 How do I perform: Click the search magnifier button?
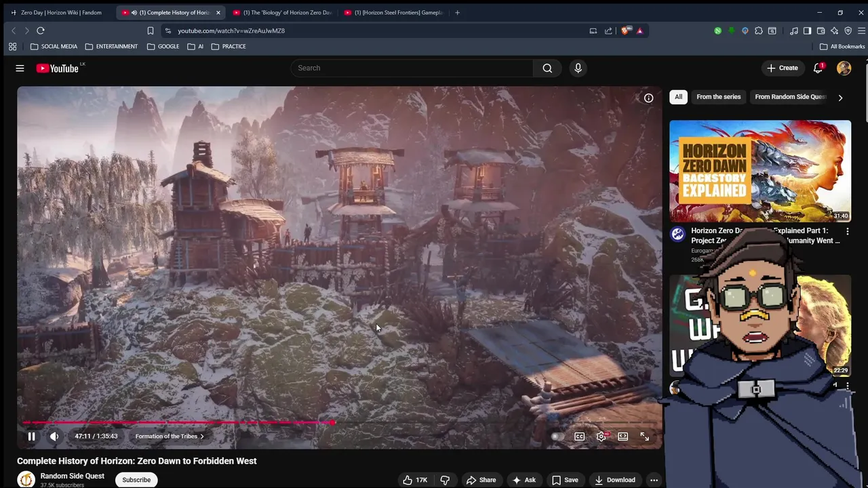click(547, 68)
